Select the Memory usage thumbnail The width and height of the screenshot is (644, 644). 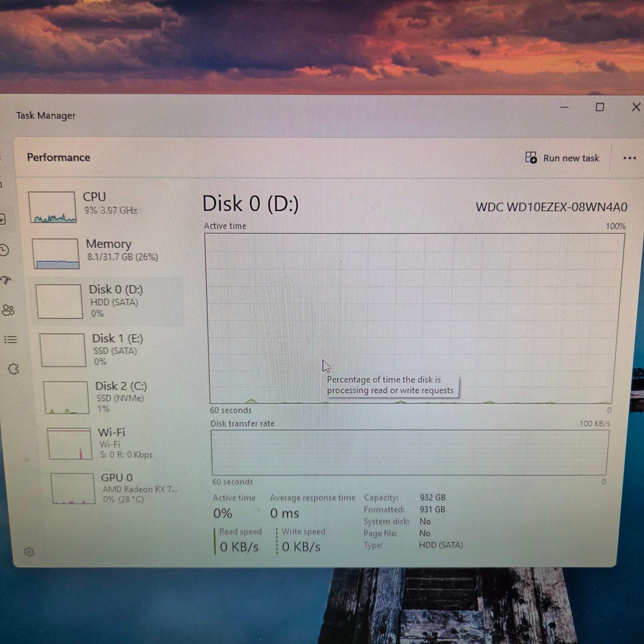[x=56, y=254]
